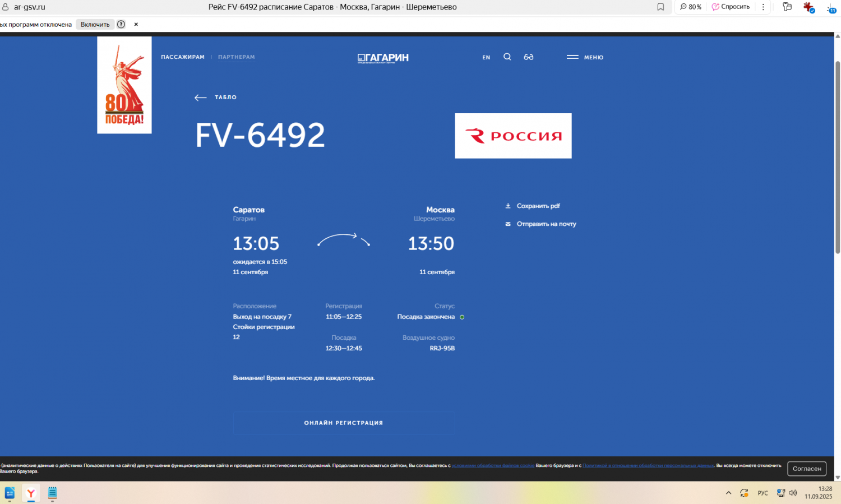This screenshot has width=841, height=504.
Task: Click the question mark help icon
Action: (121, 25)
